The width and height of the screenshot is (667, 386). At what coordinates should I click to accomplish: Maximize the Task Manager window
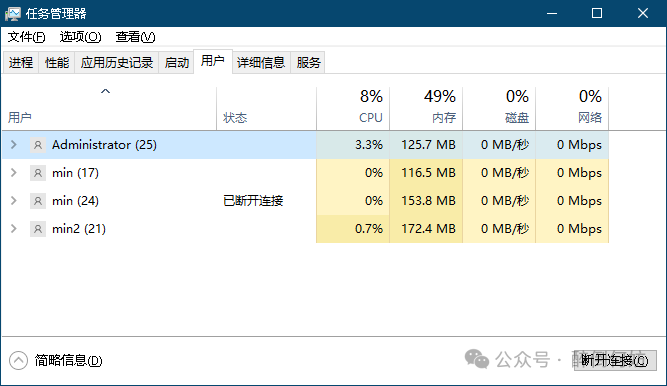pos(597,14)
